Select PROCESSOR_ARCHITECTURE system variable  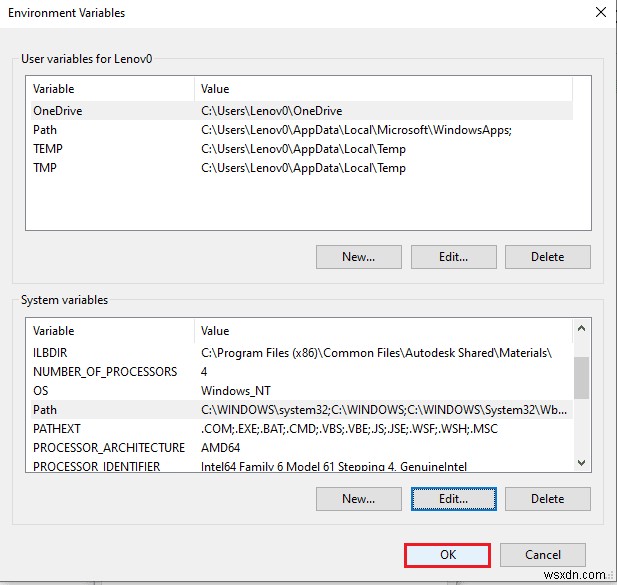(302, 447)
